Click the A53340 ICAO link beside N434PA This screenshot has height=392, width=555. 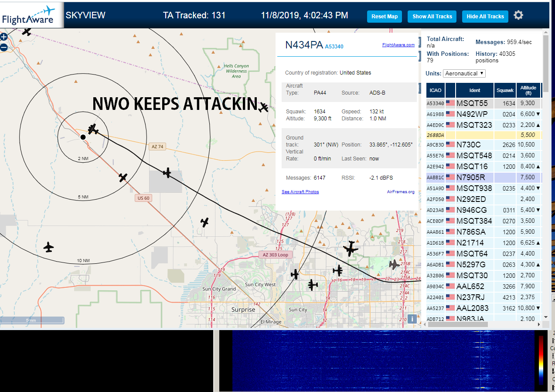click(334, 47)
